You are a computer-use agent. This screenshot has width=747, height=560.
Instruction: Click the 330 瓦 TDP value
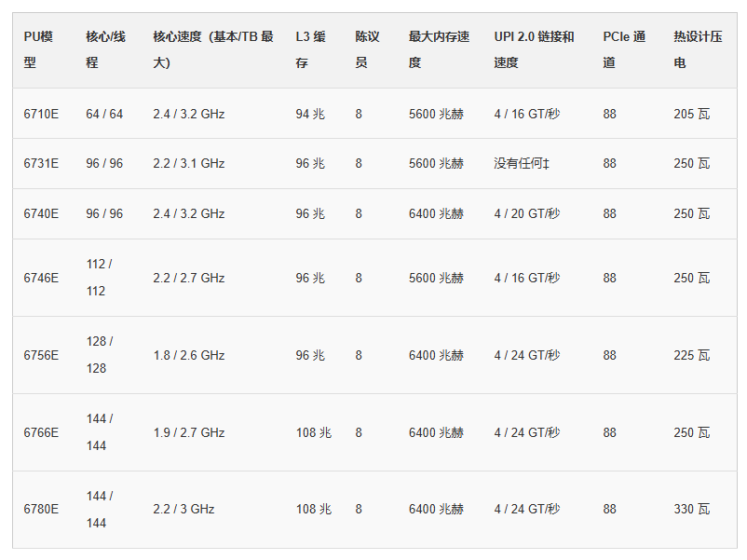[692, 509]
